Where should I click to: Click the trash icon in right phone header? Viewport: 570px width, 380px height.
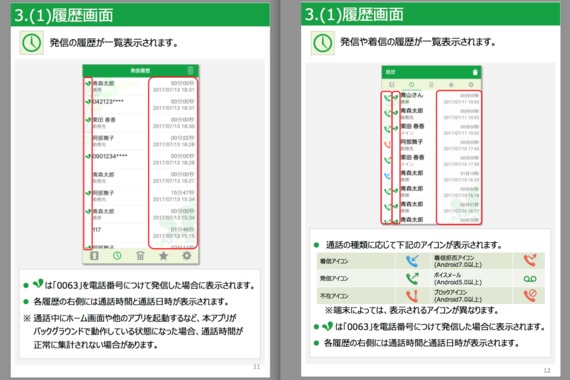pyautogui.click(x=475, y=72)
